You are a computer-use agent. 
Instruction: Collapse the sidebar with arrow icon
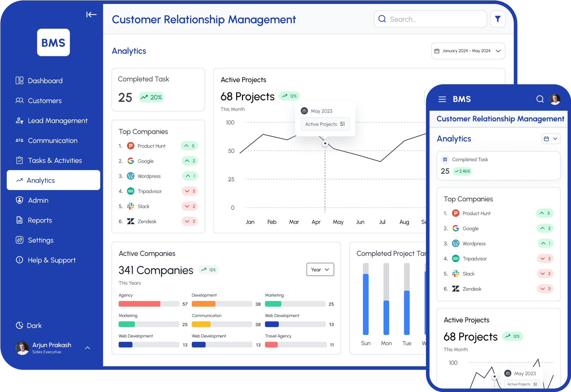[x=91, y=15]
